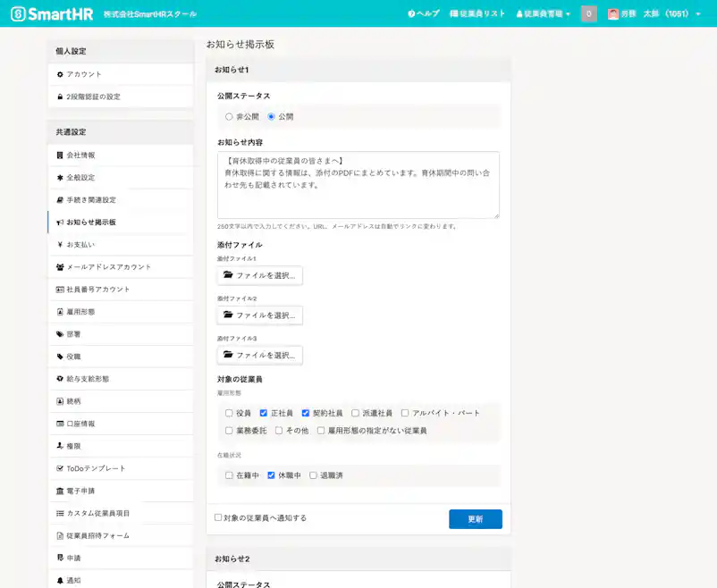Enable the 在籍中 status checkbox
Viewport: 717px width, 588px height.
point(229,475)
